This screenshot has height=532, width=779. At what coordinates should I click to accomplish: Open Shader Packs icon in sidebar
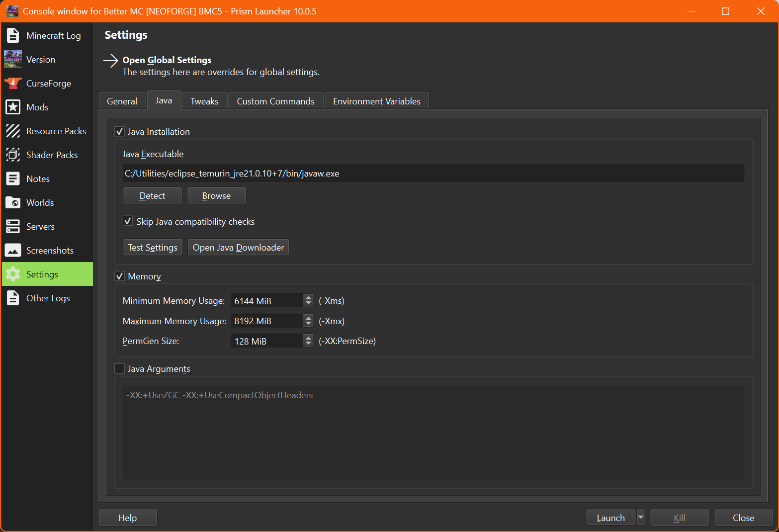[x=13, y=155]
